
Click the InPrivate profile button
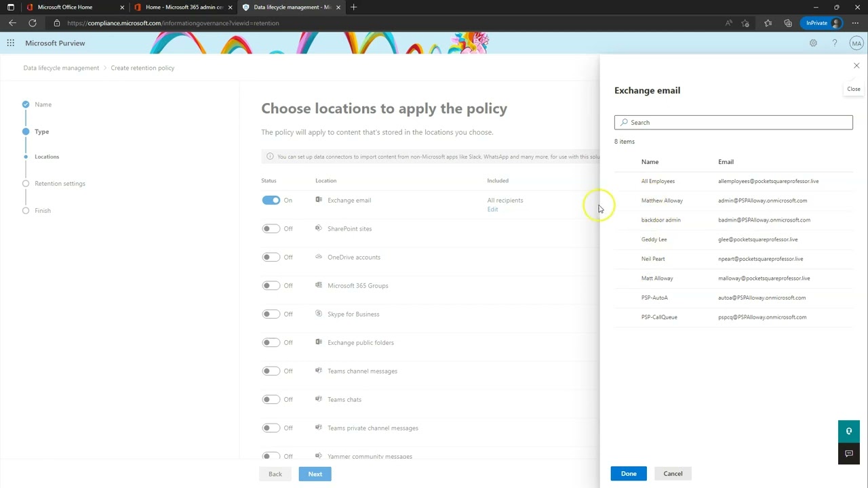tap(821, 23)
